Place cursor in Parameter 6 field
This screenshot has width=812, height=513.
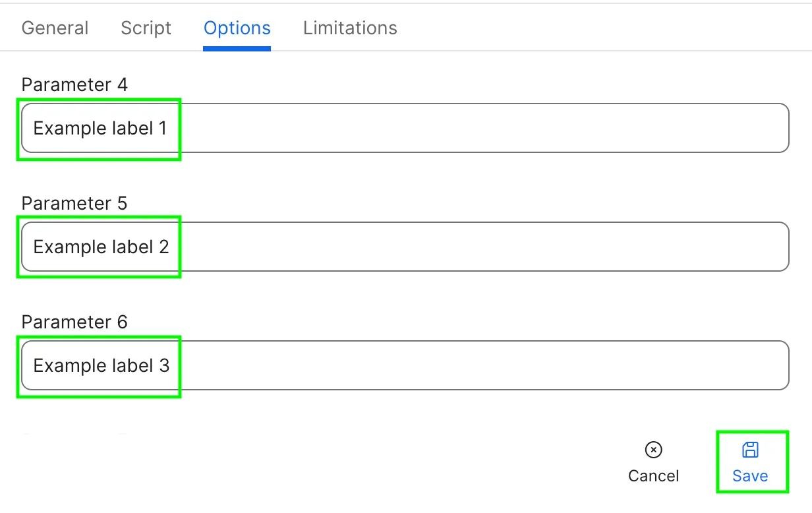pyautogui.click(x=405, y=365)
